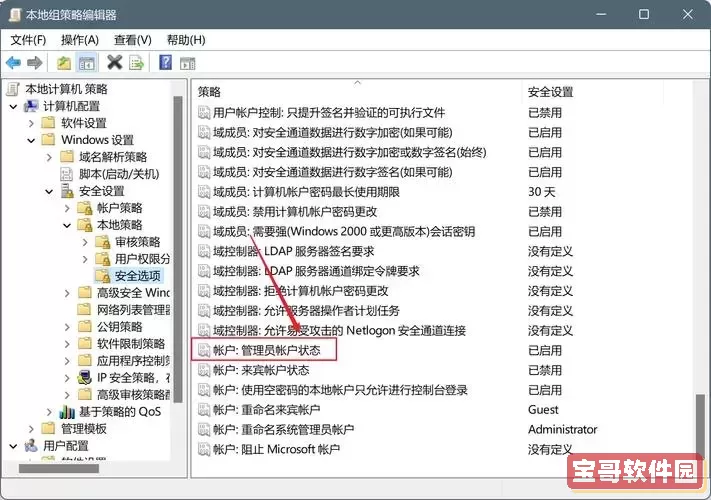This screenshot has width=711, height=500.
Task: Select policy 域控制器: LDAP 服务器通道绑定令牌要求
Action: point(316,271)
